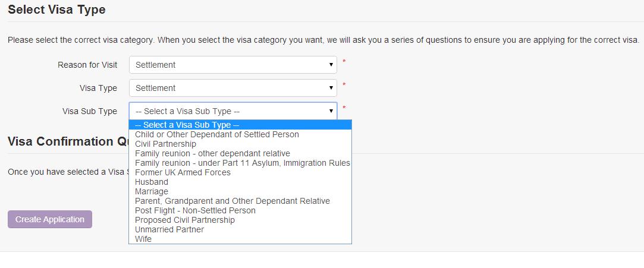Choose the Proposed Civil Partnership option
This screenshot has height=268, width=644.
point(184,220)
